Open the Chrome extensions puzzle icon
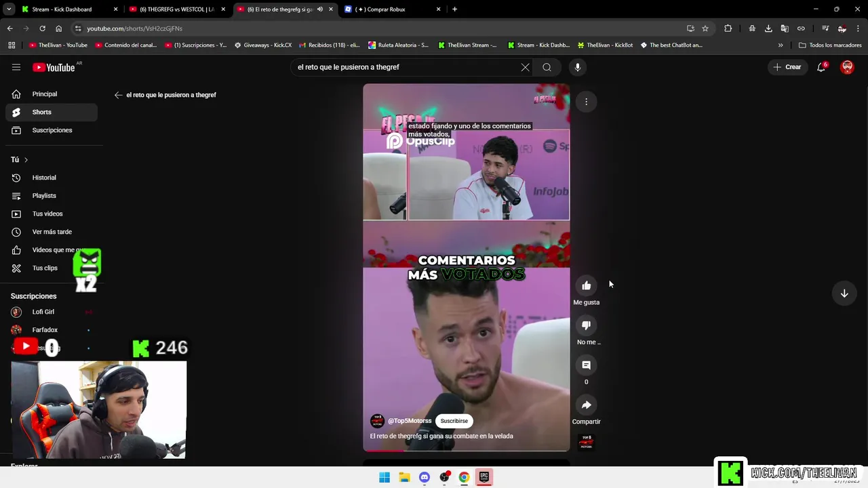Screen dimensions: 868x488 point(728,28)
